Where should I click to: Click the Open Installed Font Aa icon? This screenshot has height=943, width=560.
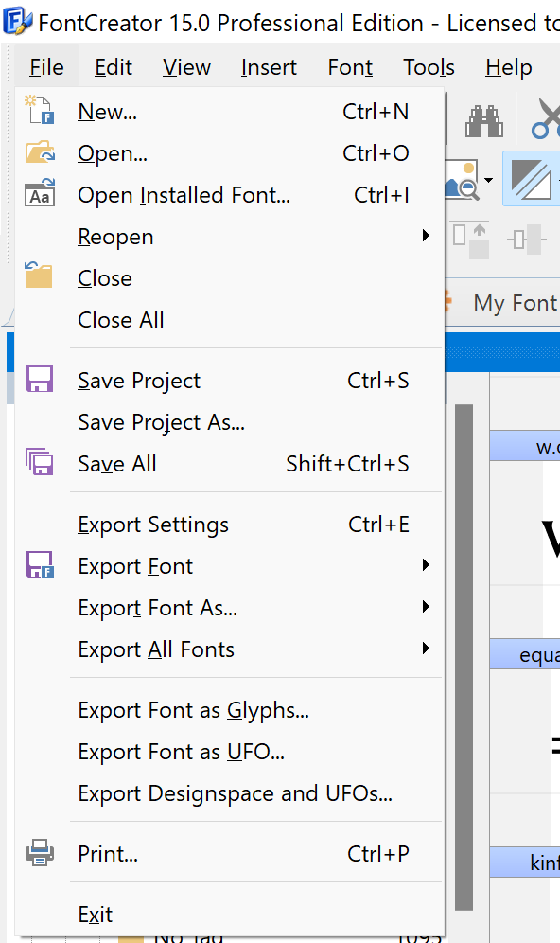40,193
